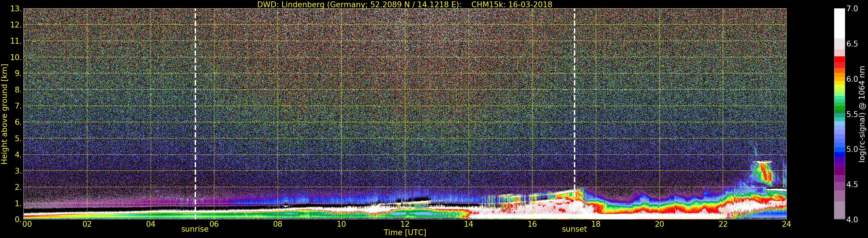
Task: Click the '08' tick on the time axis
Action: [278, 224]
